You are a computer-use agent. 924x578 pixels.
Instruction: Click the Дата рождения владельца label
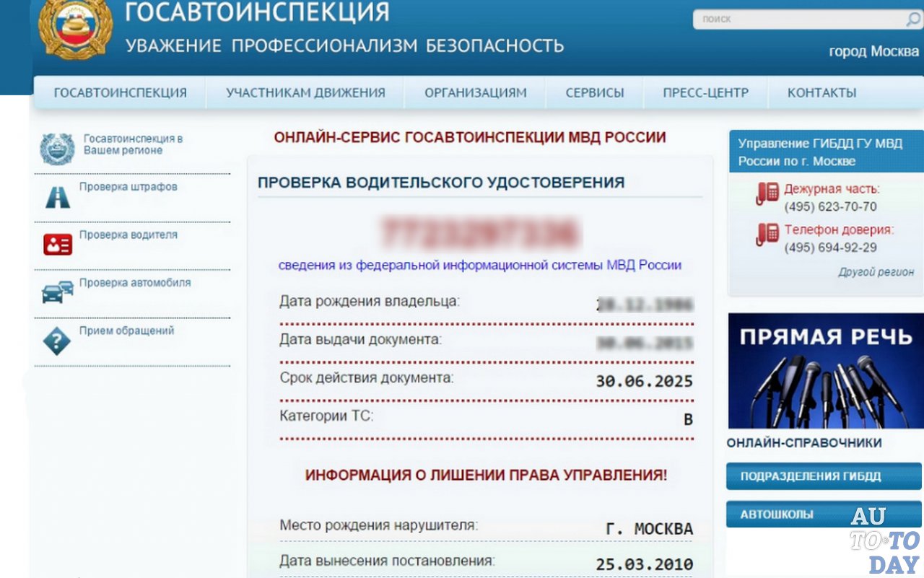(x=370, y=302)
